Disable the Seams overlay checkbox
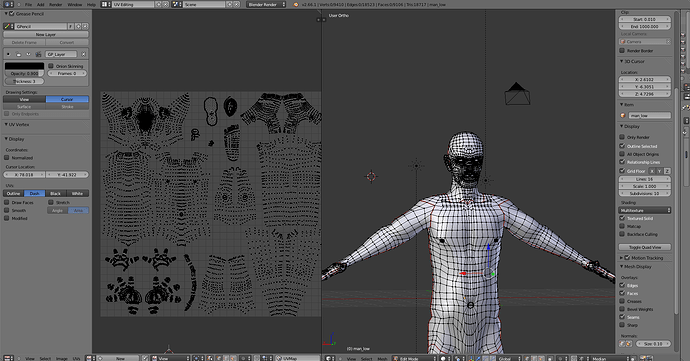Screen dimensions: 690x361 [x=622, y=317]
